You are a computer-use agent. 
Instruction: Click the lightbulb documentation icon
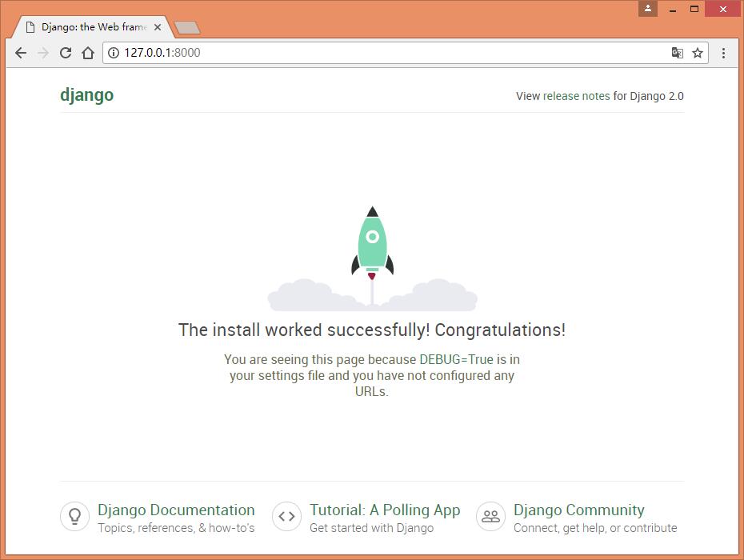point(74,516)
